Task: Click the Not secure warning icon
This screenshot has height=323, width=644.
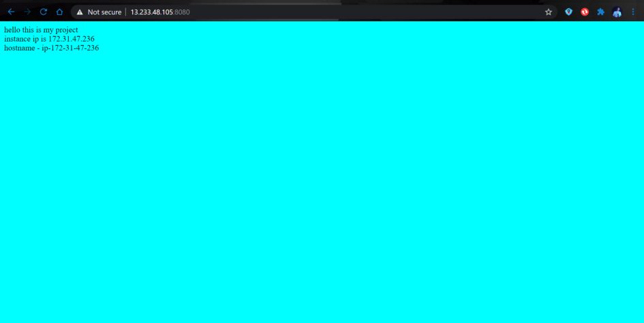Action: coord(80,12)
